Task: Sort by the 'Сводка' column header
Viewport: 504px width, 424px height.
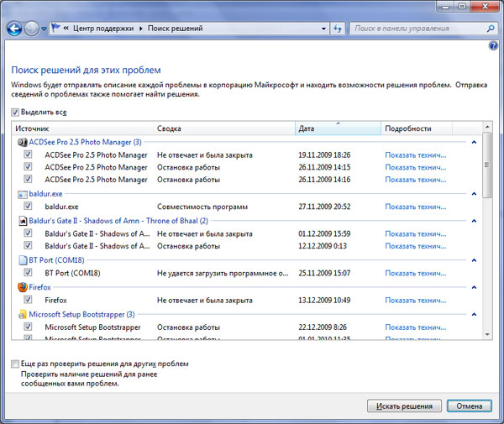Action: [x=224, y=128]
